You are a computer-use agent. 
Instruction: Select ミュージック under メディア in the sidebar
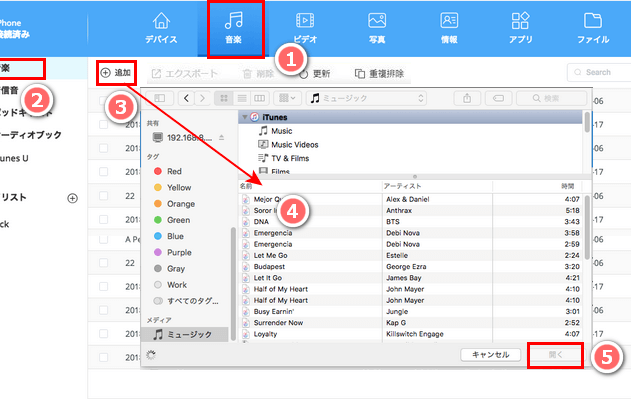point(185,334)
